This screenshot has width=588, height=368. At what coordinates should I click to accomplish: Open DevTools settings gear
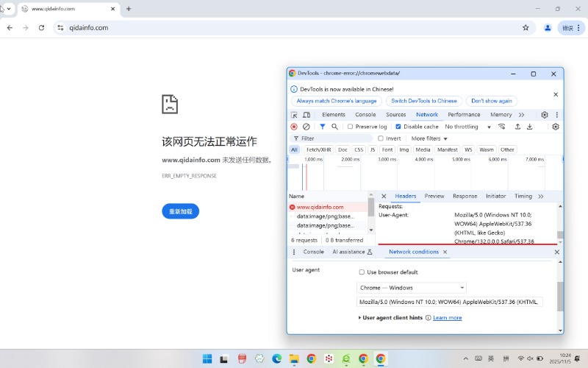point(545,115)
